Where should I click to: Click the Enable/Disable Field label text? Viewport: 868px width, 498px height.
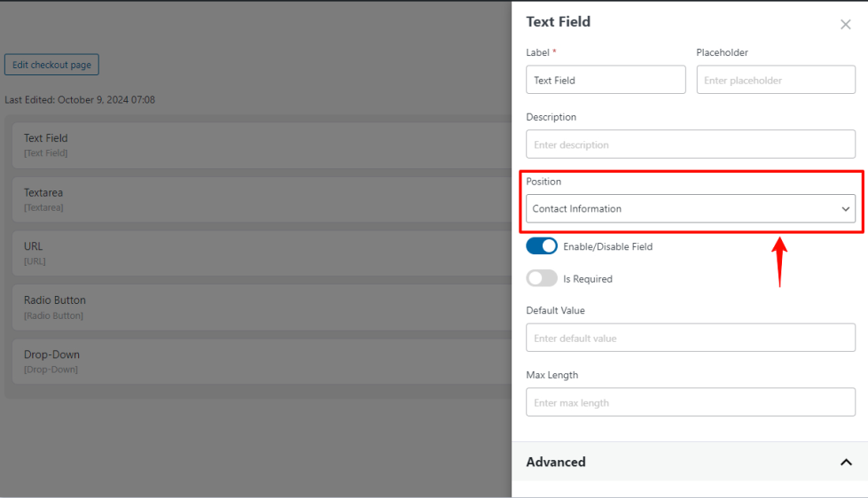[x=608, y=247]
